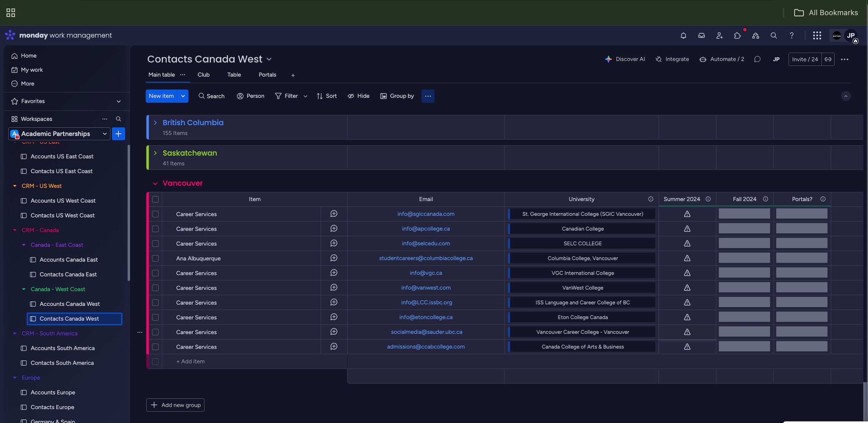Search workspaces with sidebar magnifier icon
This screenshot has height=423, width=868.
point(118,119)
